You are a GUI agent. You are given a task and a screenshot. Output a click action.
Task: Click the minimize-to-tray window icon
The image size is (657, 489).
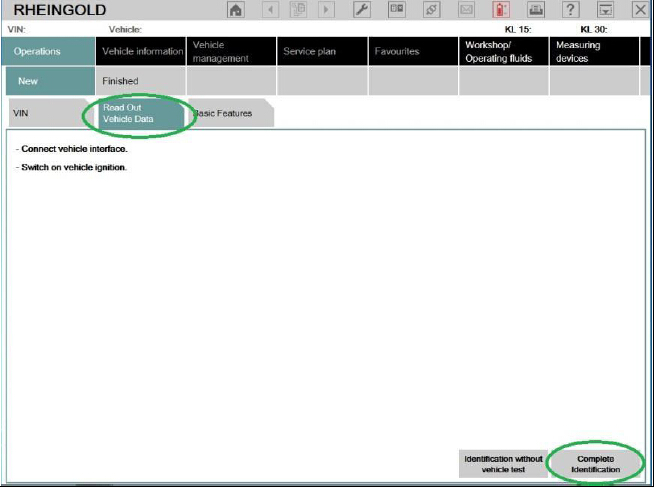[x=605, y=10]
